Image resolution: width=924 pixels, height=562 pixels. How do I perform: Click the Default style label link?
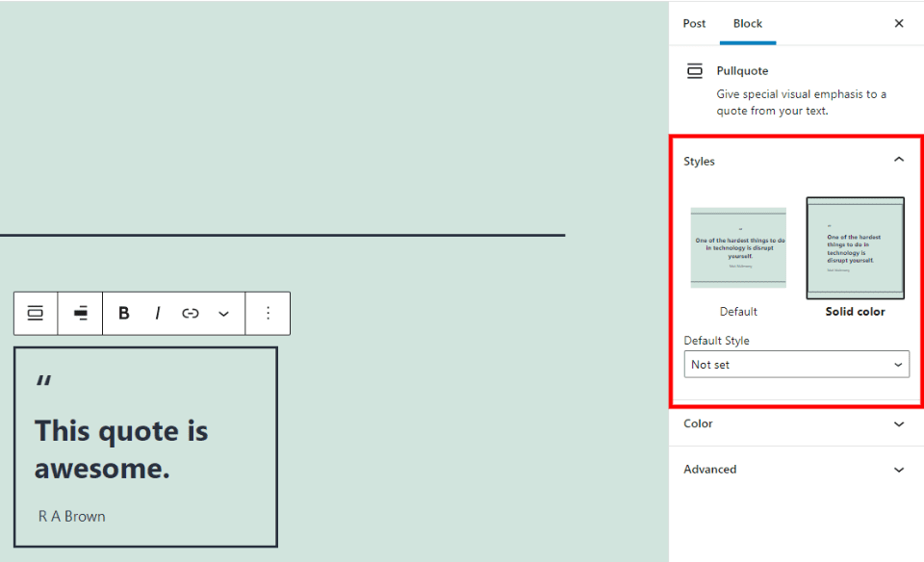click(738, 311)
